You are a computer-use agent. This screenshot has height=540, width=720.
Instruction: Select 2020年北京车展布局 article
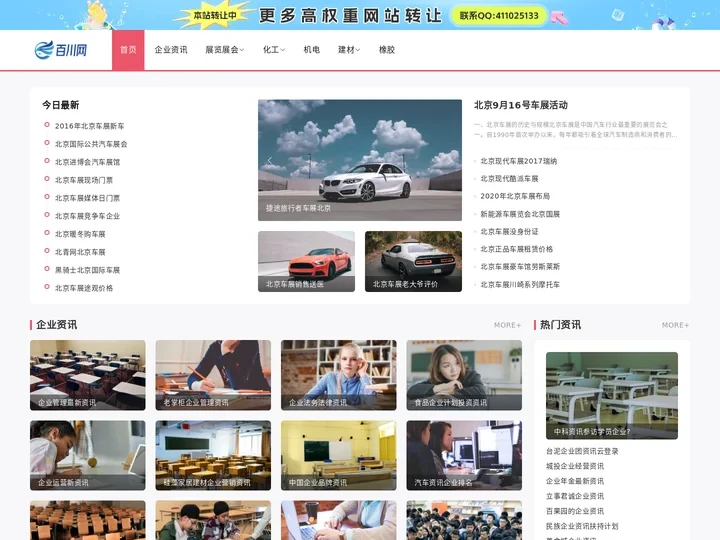coord(515,196)
